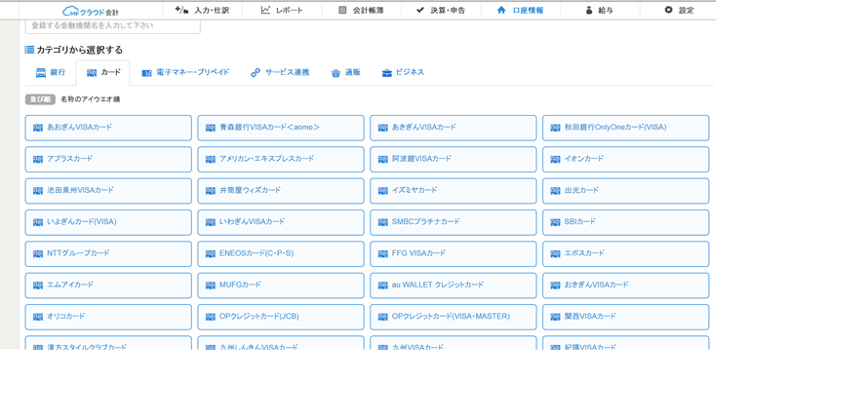Switch to the 電子マネー・プリペイド tab

pyautogui.click(x=185, y=72)
